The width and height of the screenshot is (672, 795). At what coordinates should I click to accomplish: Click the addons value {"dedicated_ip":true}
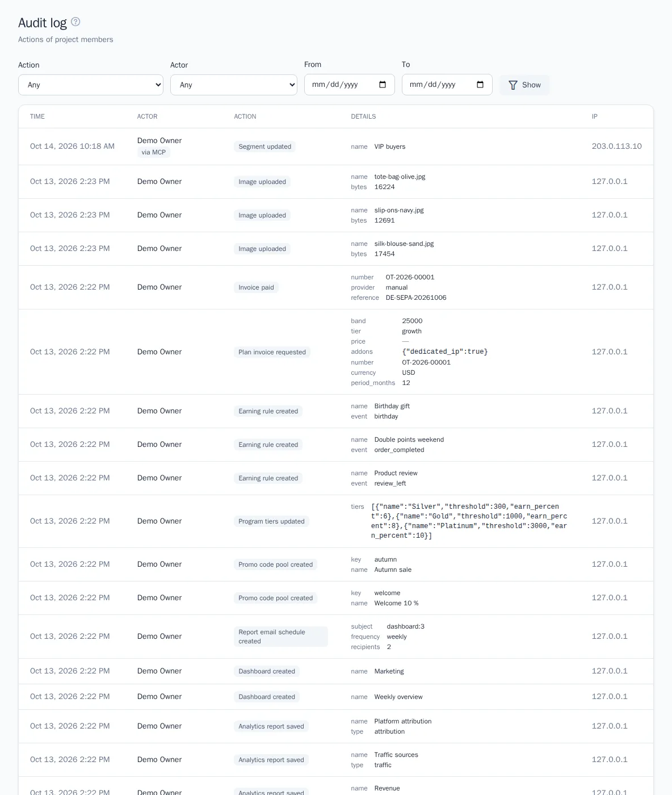445,352
